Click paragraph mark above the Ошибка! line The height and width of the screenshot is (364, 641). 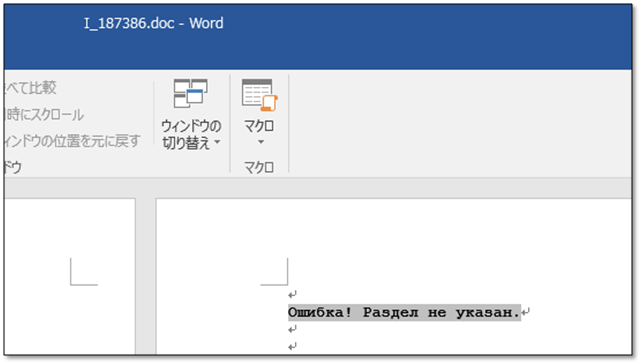tap(292, 294)
